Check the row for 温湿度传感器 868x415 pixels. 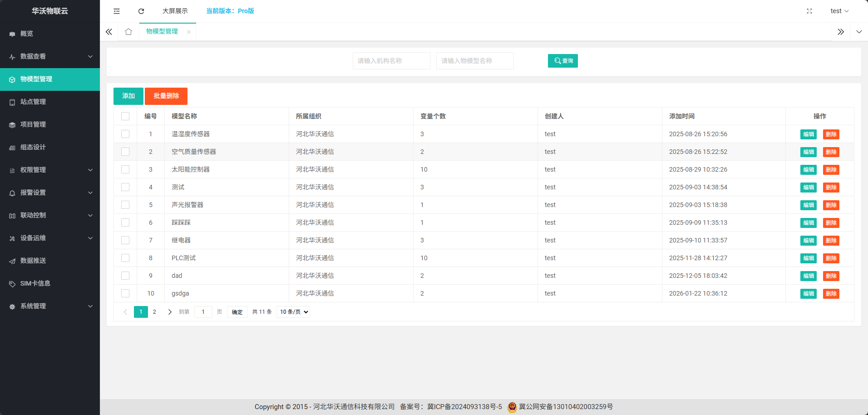(125, 134)
